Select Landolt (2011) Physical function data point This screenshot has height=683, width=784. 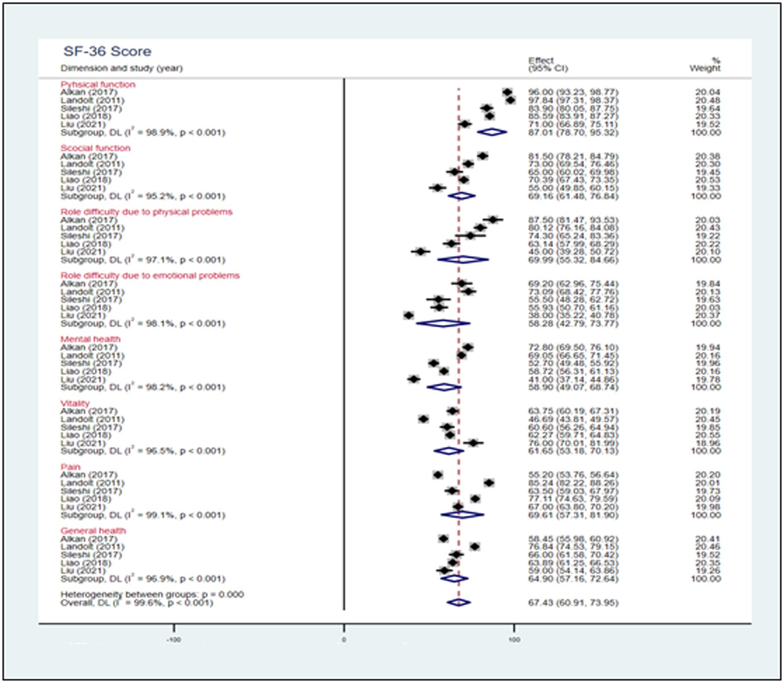(510, 100)
